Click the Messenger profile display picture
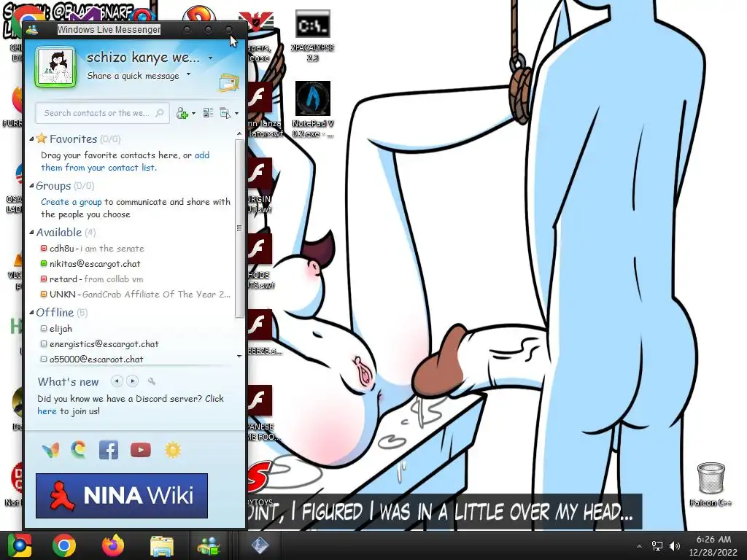 [x=55, y=67]
